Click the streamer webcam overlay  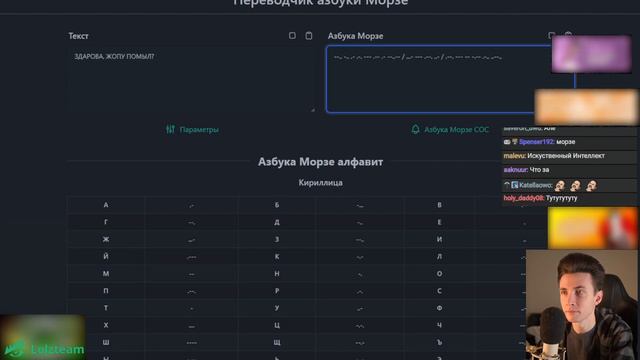[x=583, y=304]
